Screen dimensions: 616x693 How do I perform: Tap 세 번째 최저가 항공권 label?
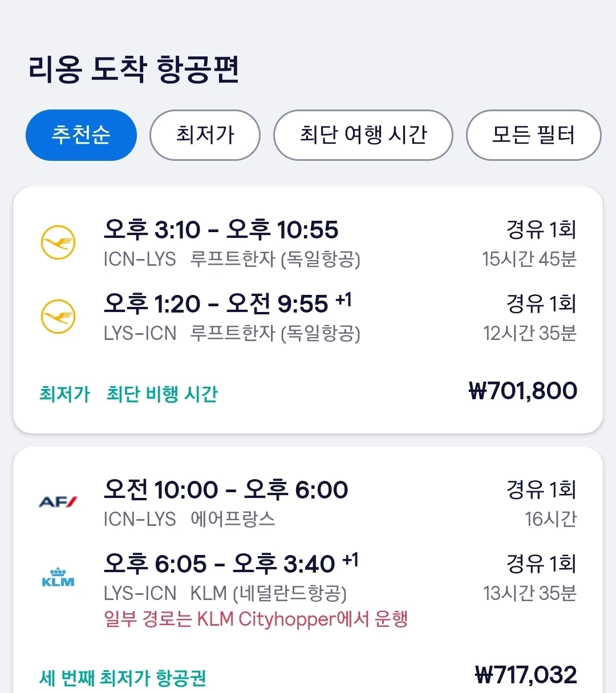[123, 678]
